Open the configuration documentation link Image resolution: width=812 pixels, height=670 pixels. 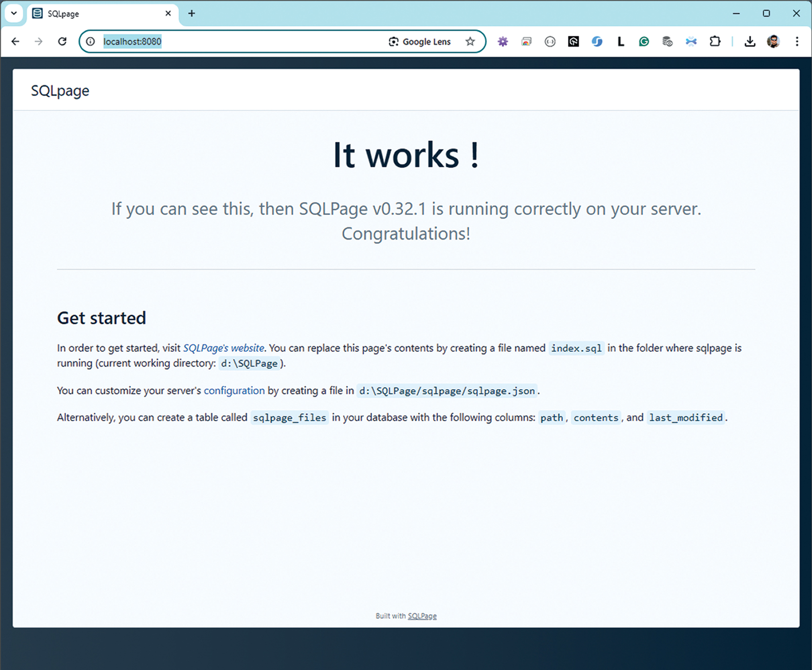click(x=234, y=391)
